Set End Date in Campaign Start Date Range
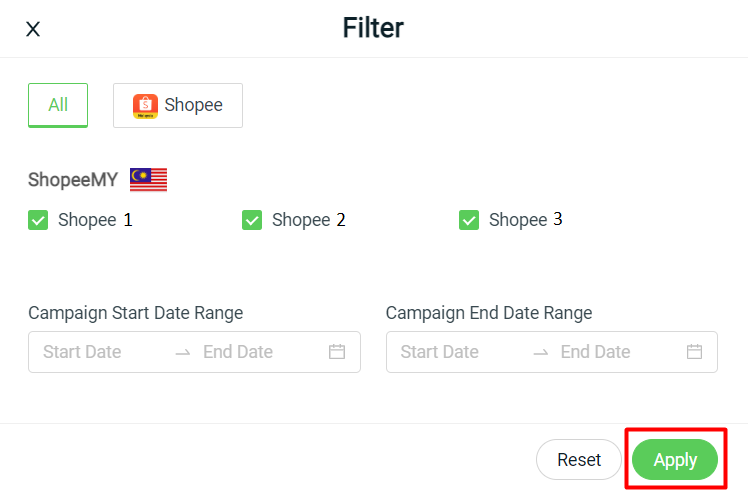This screenshot has height=493, width=748. [x=238, y=352]
